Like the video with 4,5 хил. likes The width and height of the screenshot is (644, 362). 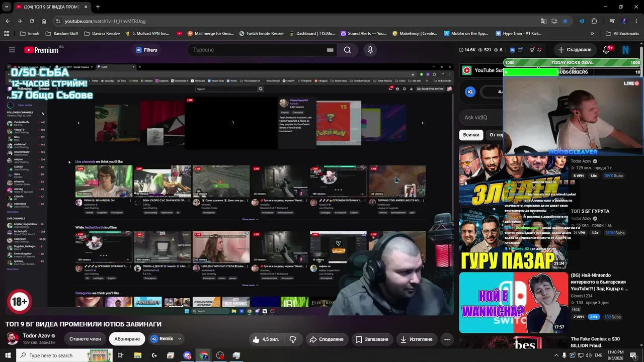(266, 339)
